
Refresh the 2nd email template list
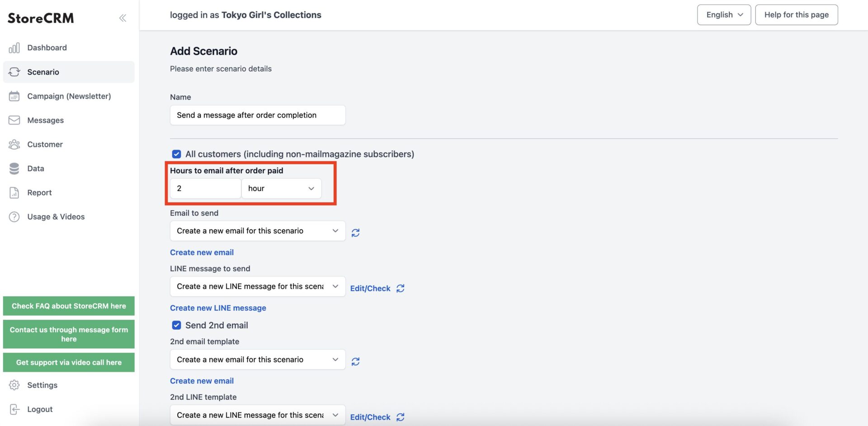point(356,361)
